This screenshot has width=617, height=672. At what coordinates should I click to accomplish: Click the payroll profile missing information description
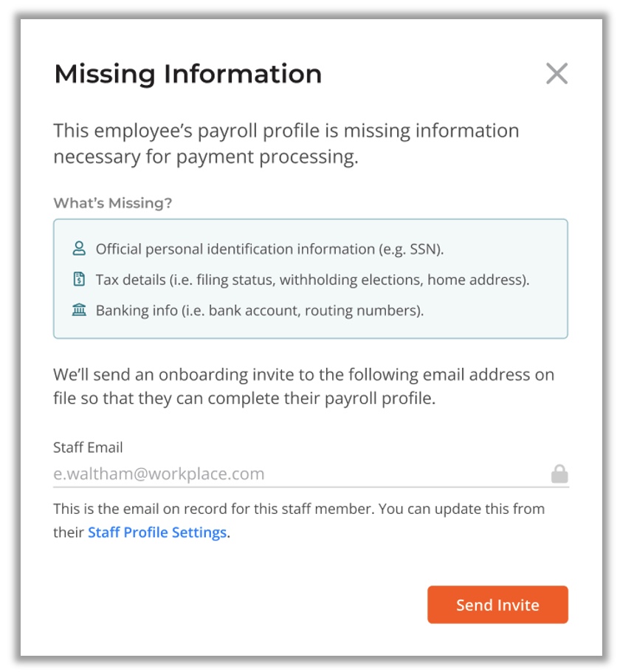click(286, 143)
